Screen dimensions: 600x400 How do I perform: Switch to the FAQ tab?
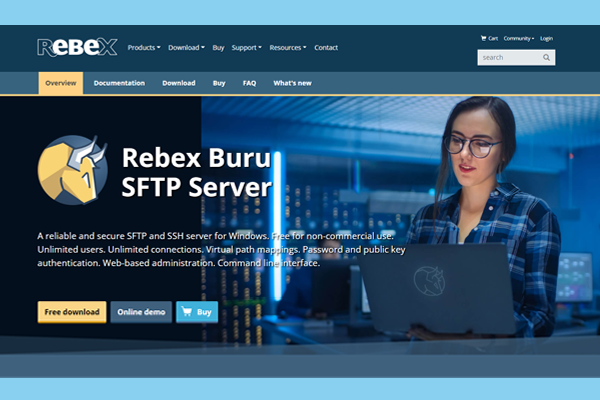click(249, 83)
